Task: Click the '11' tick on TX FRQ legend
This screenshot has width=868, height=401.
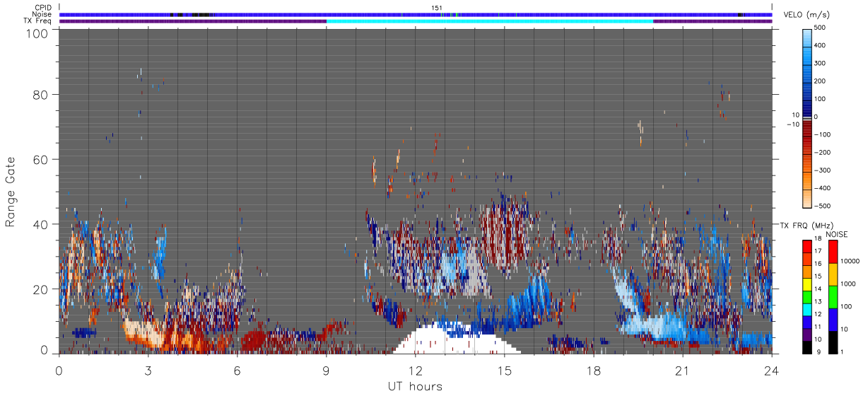Action: (819, 326)
